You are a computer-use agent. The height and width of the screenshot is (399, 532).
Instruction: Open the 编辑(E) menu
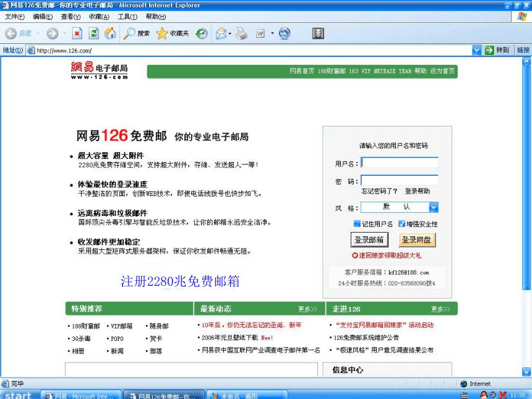coord(43,17)
